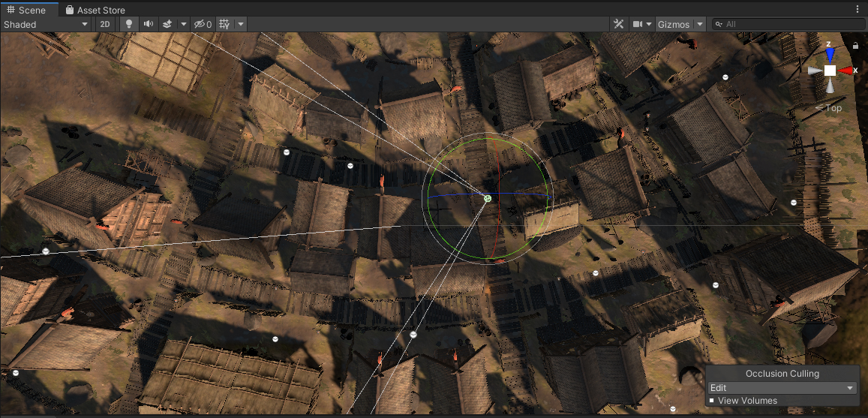Click the Gizmos button

pos(673,24)
